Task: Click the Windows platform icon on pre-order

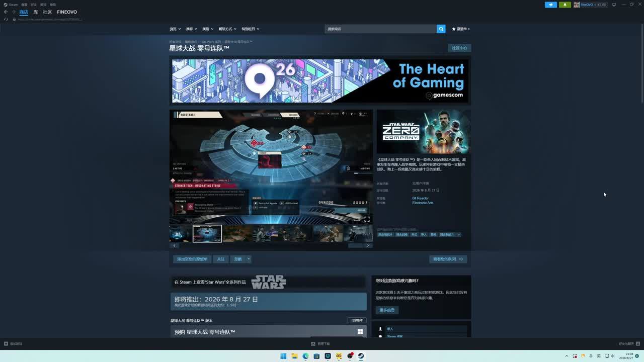Action: tap(360, 332)
